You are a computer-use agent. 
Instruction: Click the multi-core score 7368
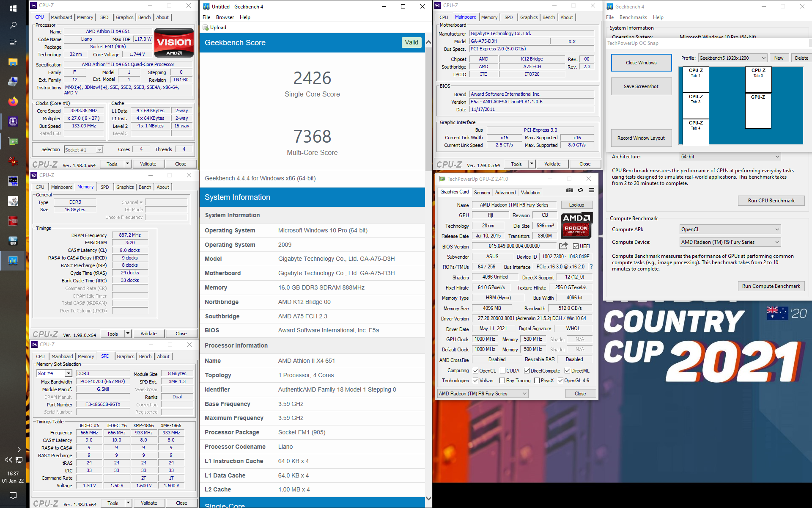click(312, 137)
